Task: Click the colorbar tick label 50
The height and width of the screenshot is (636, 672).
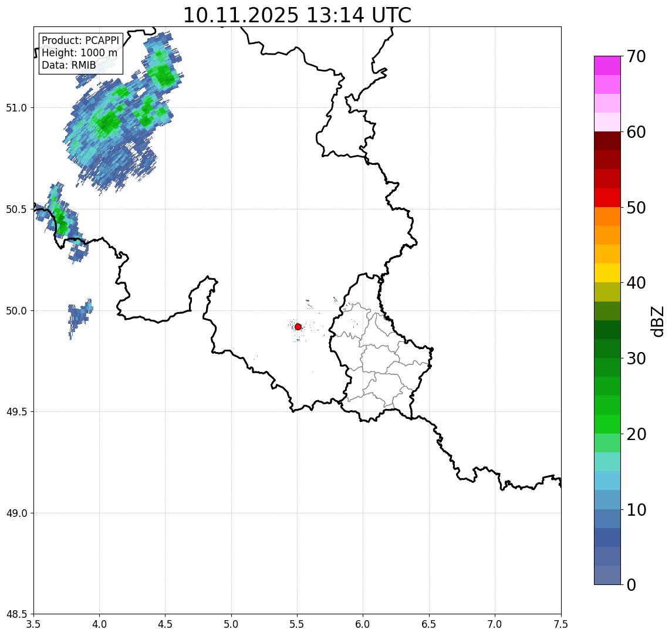Action: [636, 208]
